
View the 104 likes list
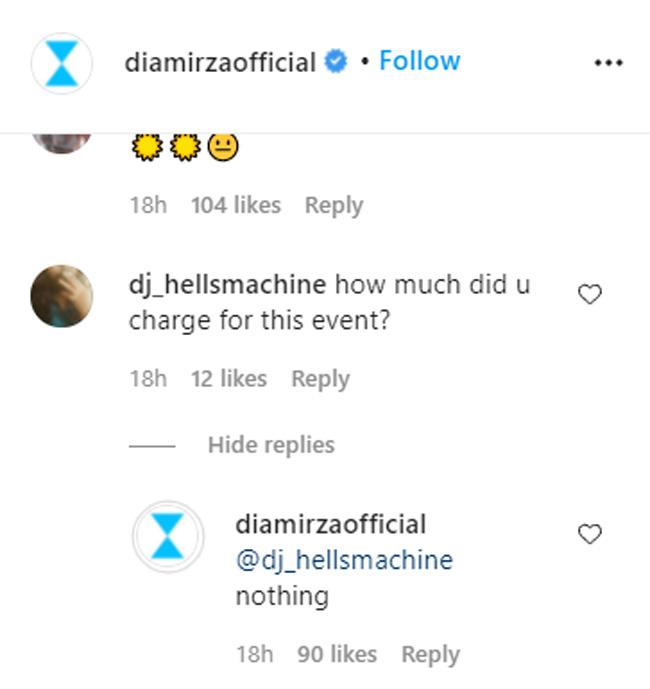tap(236, 205)
